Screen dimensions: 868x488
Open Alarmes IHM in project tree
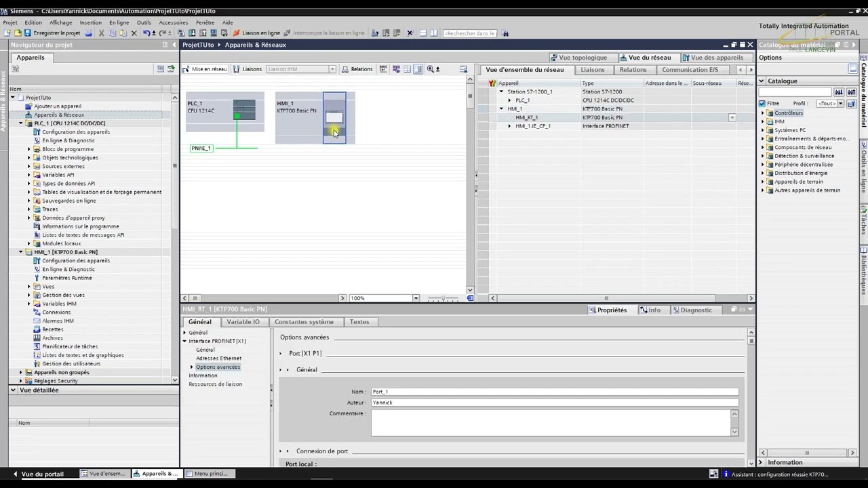pyautogui.click(x=58, y=321)
